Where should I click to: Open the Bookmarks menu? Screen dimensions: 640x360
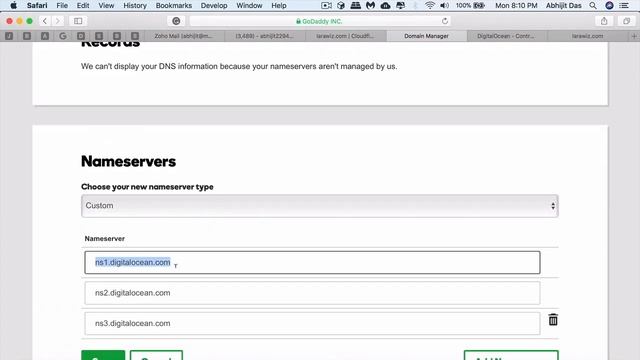[174, 6]
